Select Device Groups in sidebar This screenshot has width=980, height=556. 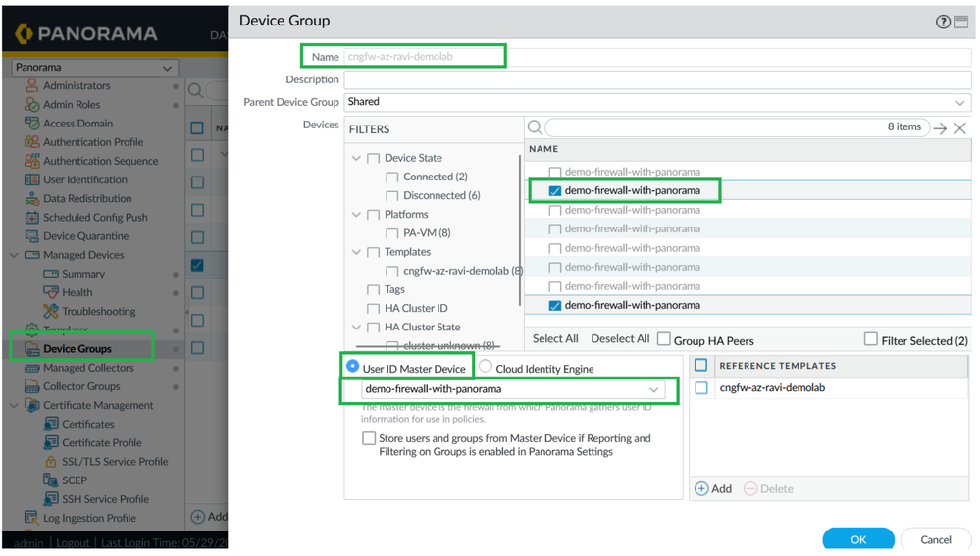click(77, 348)
